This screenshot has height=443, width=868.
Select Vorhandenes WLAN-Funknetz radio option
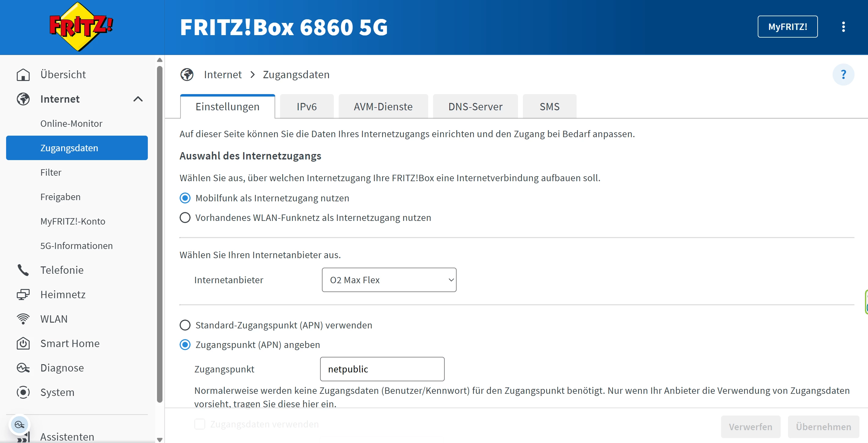tap(185, 218)
